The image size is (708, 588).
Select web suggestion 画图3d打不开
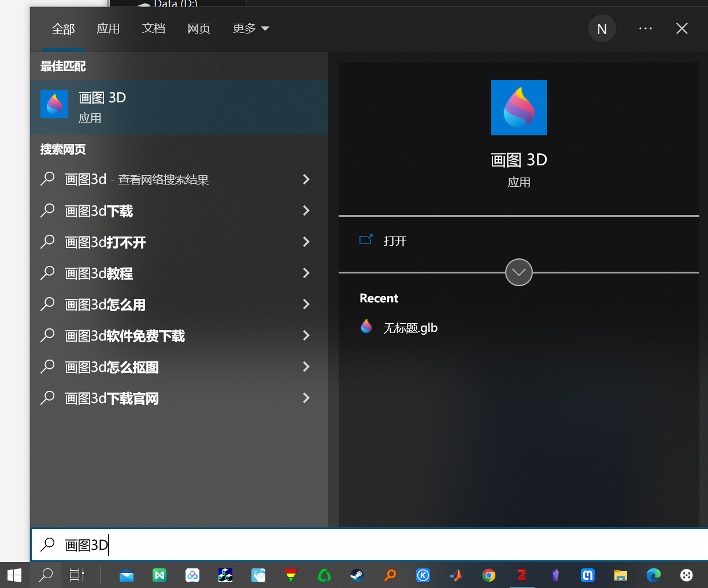coord(179,242)
